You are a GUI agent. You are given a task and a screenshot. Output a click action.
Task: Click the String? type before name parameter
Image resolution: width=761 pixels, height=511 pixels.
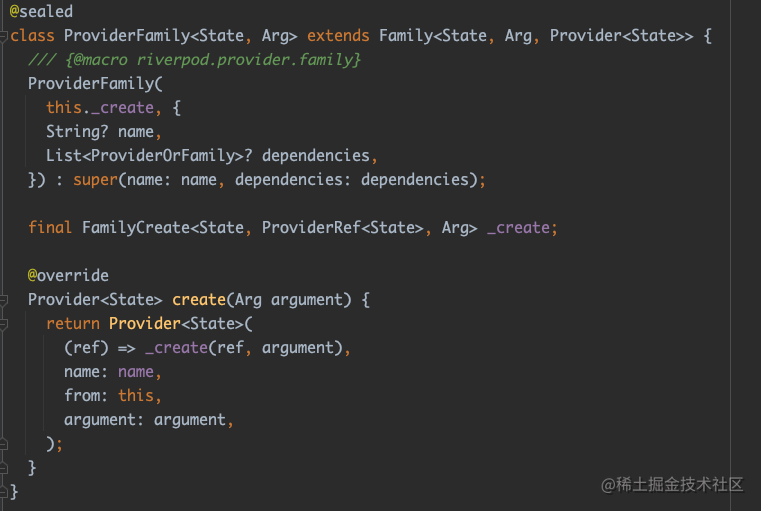77,132
